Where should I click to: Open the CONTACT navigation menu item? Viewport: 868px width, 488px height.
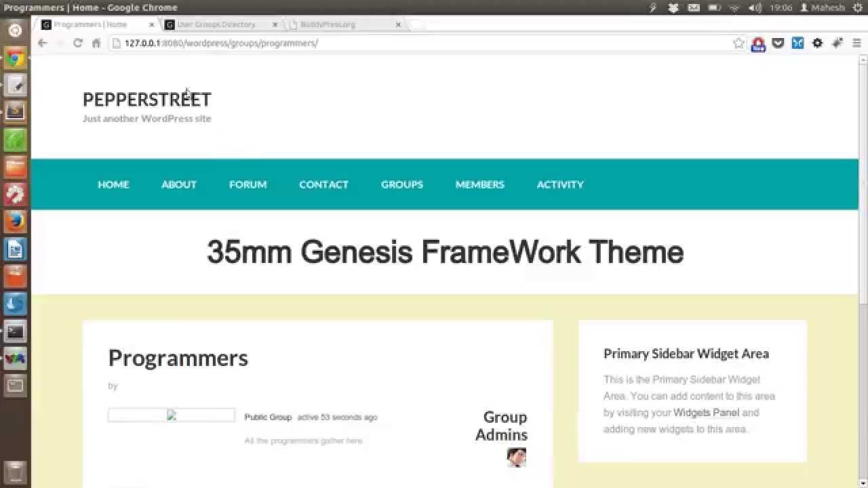323,184
